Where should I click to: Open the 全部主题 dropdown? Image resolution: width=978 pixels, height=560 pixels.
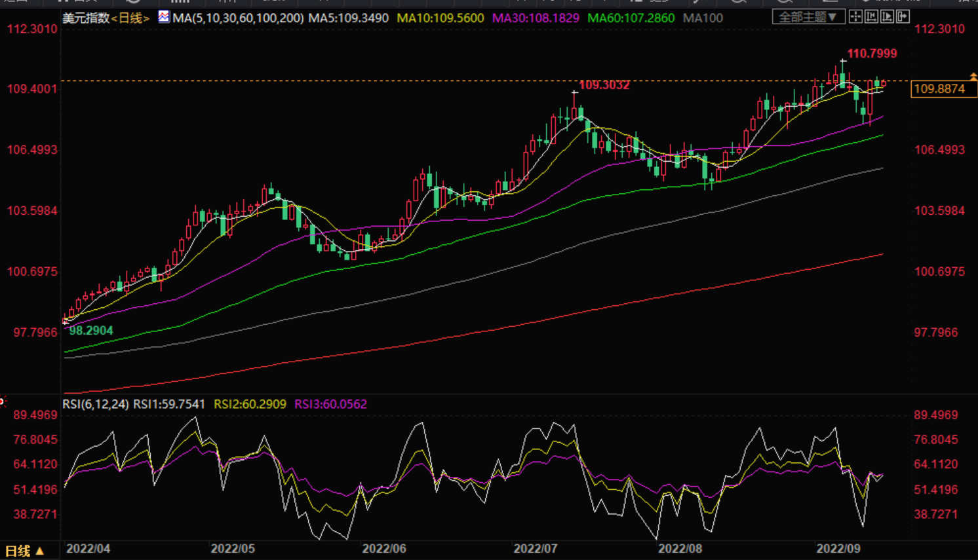click(x=808, y=17)
